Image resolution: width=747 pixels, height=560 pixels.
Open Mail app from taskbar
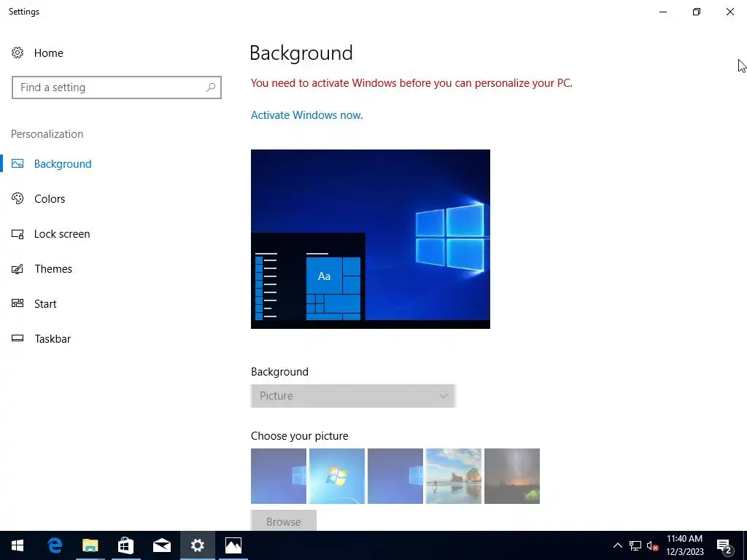161,545
